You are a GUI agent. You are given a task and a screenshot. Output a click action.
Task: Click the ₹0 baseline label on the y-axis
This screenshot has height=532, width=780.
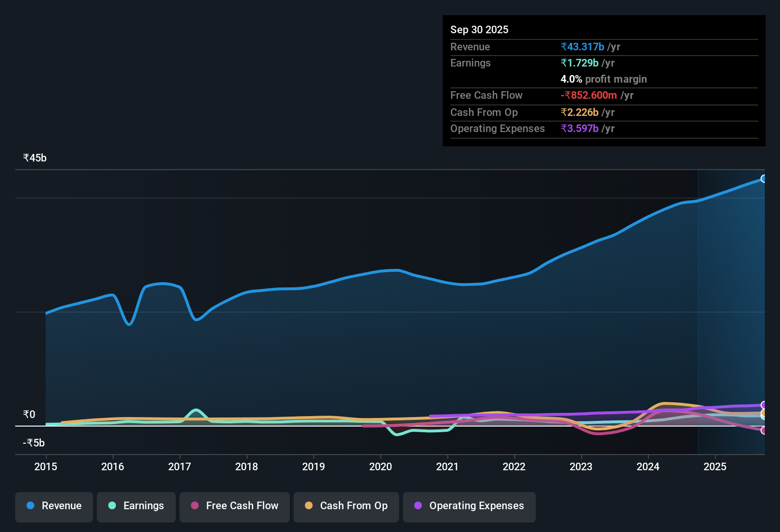[29, 414]
